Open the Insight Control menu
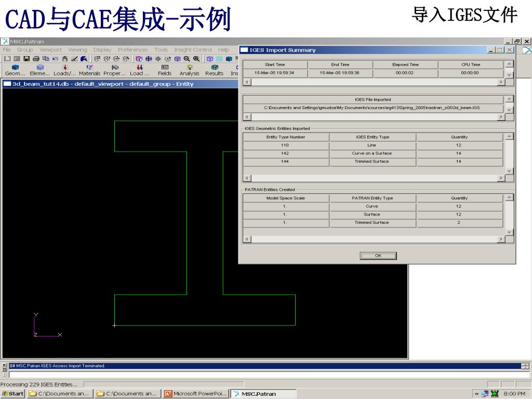Screen dimensions: 532x399 (x=193, y=49)
